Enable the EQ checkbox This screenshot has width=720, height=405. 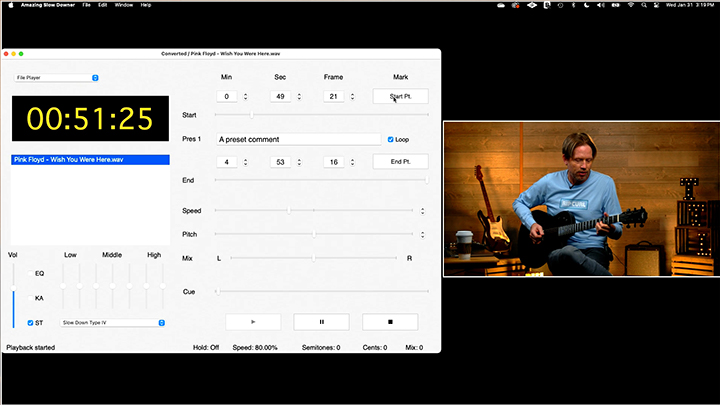(x=31, y=274)
